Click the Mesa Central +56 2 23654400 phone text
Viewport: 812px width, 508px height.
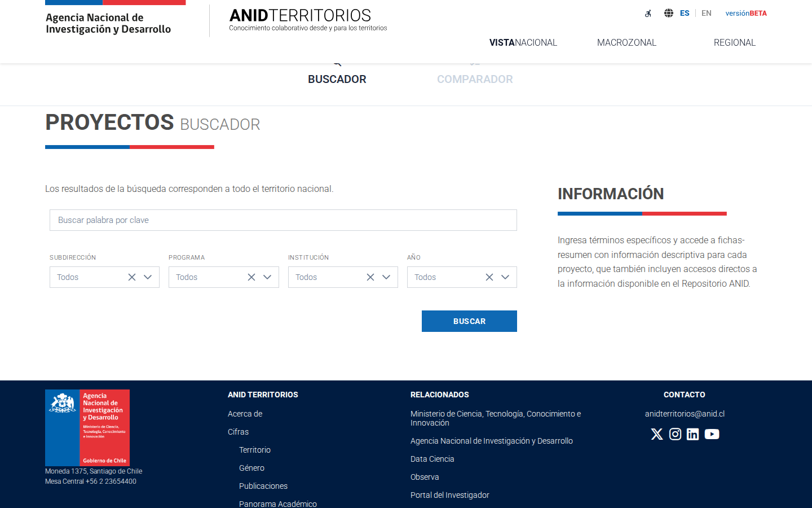pos(91,481)
